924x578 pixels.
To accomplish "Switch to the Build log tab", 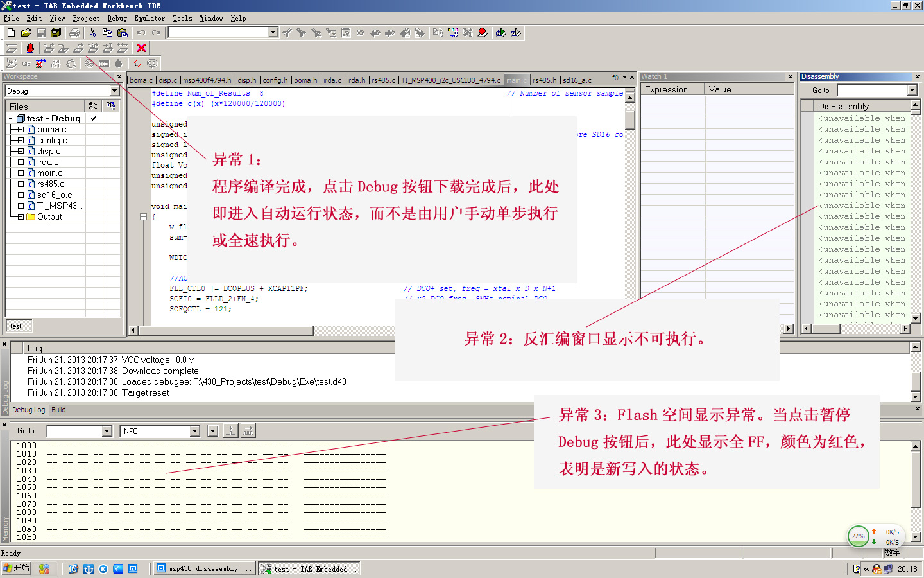I will point(58,410).
